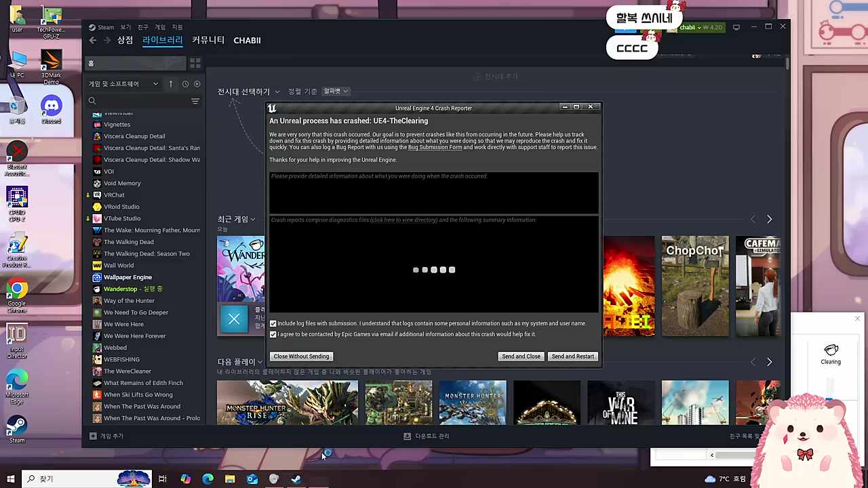
Task: Open the View menu (보기)
Action: tap(125, 27)
